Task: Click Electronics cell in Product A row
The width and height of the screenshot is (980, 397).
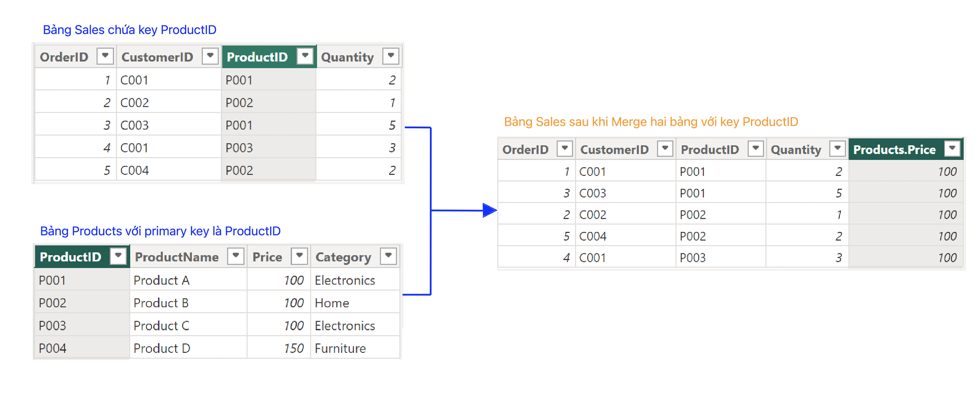Action: [355, 279]
